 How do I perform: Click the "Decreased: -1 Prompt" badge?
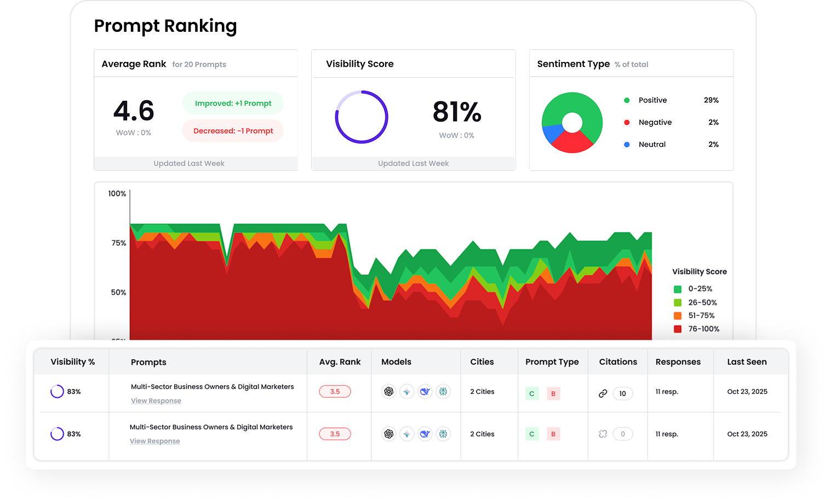pyautogui.click(x=233, y=131)
